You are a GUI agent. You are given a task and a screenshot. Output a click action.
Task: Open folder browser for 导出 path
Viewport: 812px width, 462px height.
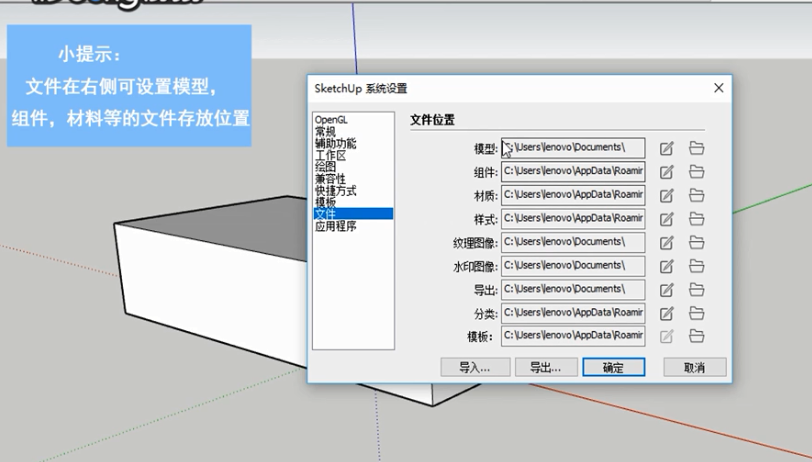697,290
